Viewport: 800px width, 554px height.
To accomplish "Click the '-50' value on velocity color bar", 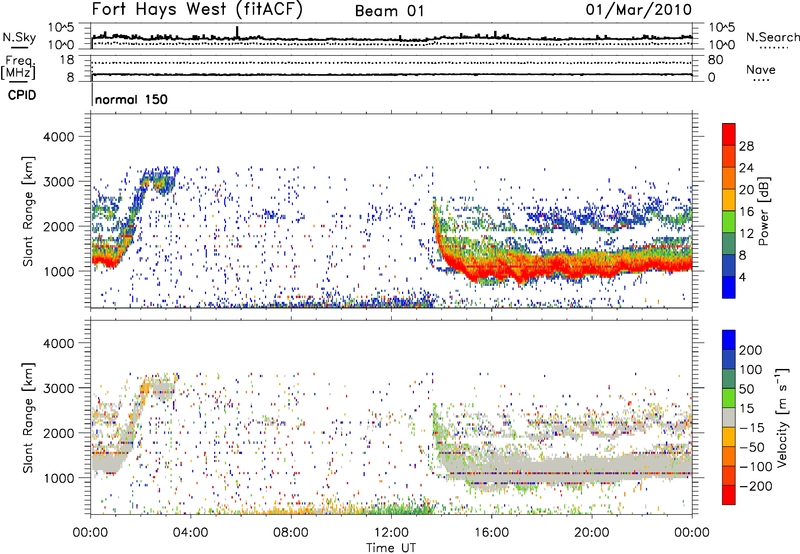I will point(752,447).
